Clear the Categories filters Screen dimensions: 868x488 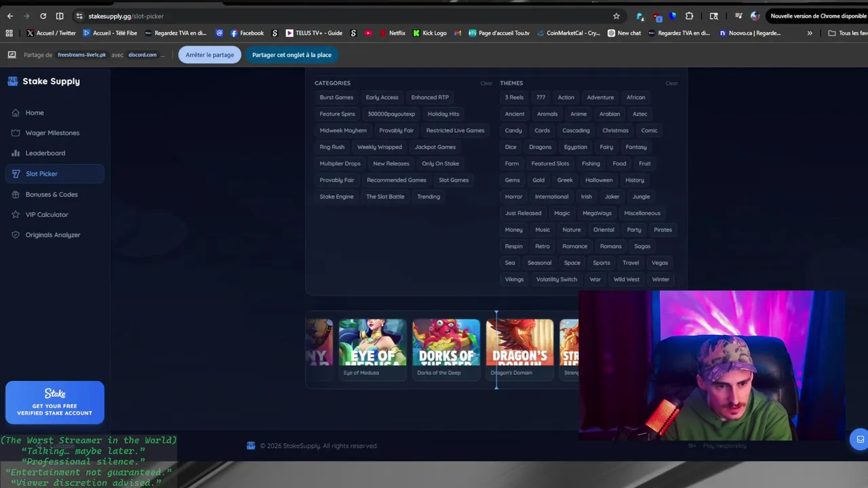tap(486, 83)
